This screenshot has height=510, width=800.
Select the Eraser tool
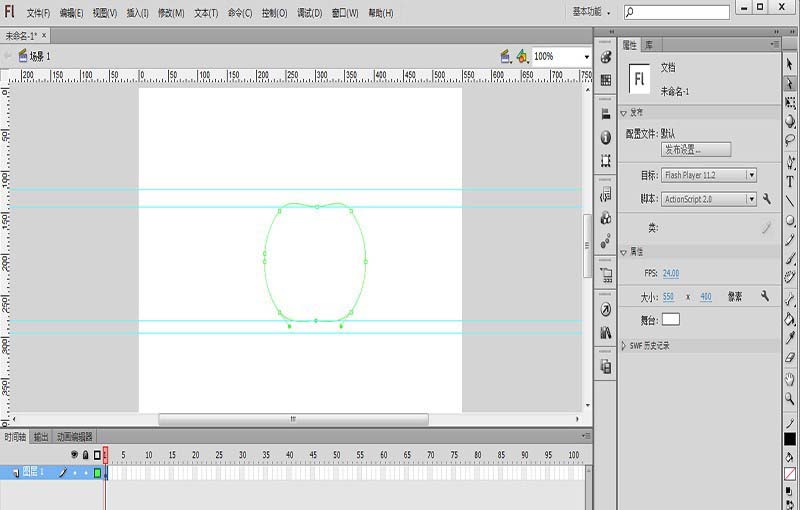point(790,357)
